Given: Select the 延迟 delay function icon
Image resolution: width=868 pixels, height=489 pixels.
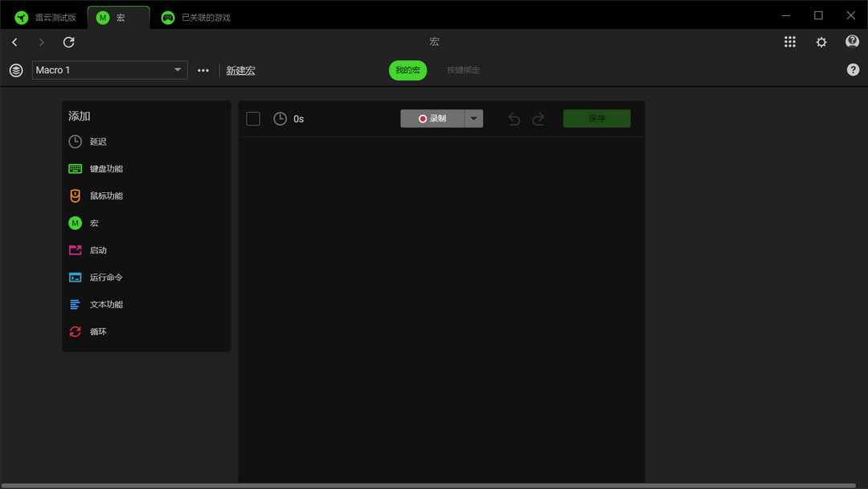Looking at the screenshot, I should coord(74,142).
